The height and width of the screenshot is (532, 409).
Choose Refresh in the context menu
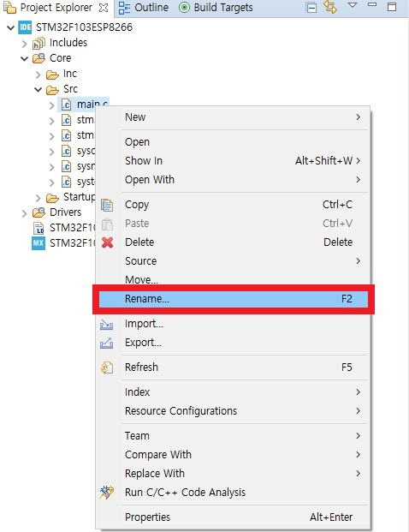tap(233, 368)
